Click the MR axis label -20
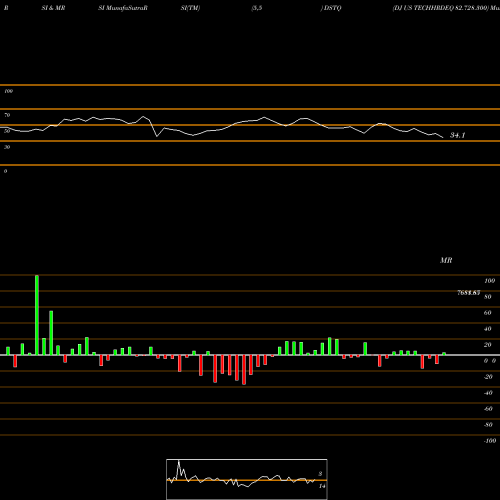Viewport: 500px width, 500px height. click(488, 377)
